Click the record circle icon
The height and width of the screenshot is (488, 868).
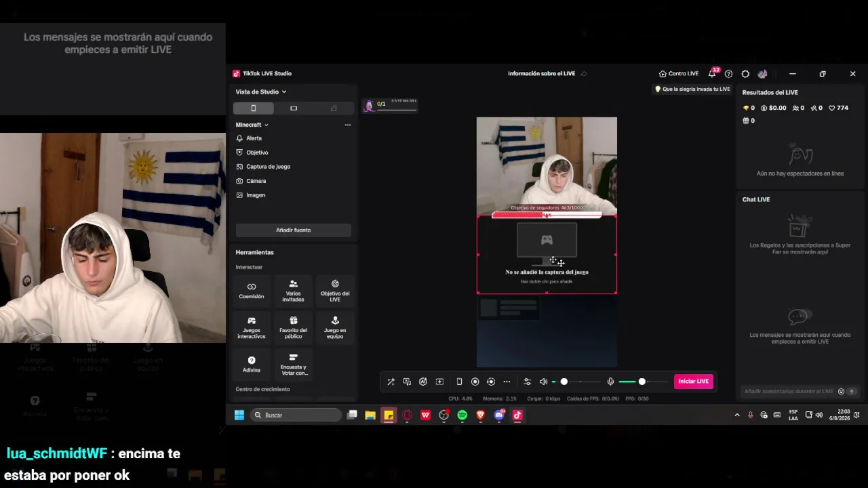(x=475, y=382)
